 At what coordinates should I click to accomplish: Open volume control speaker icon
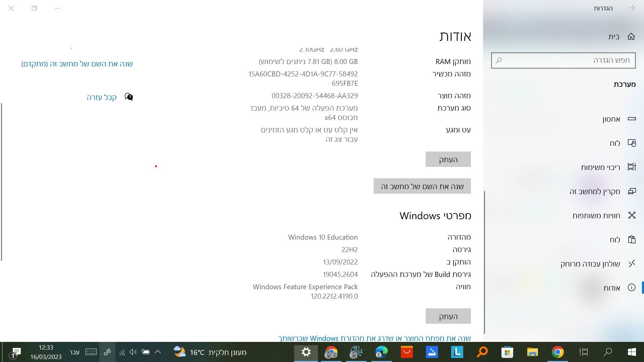pos(133,352)
